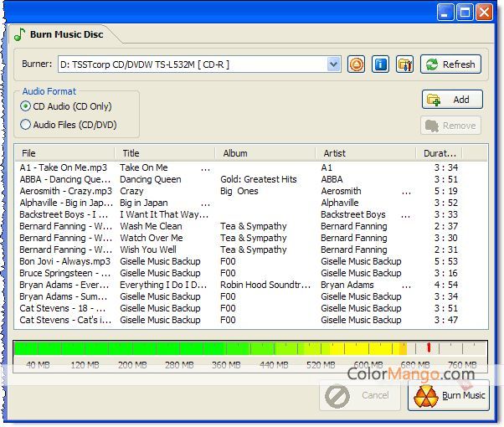Click the Burn Music button

449,395
